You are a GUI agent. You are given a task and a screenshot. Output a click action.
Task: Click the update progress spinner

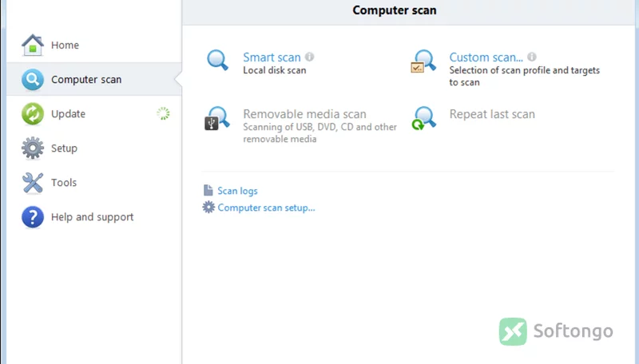pos(163,113)
